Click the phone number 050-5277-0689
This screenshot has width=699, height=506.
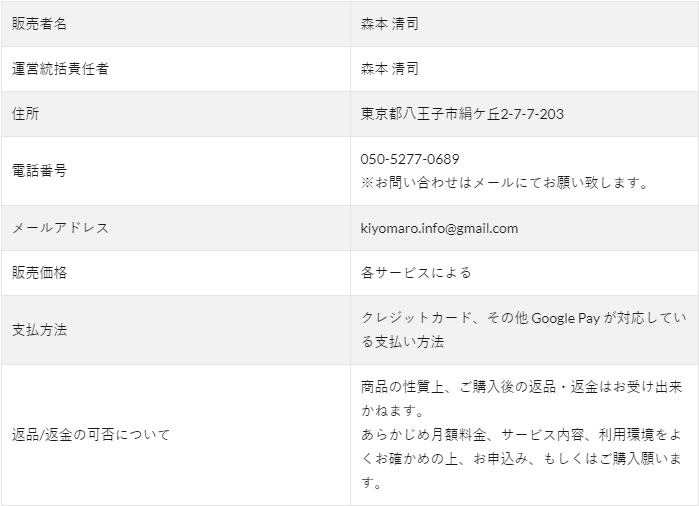pos(410,159)
